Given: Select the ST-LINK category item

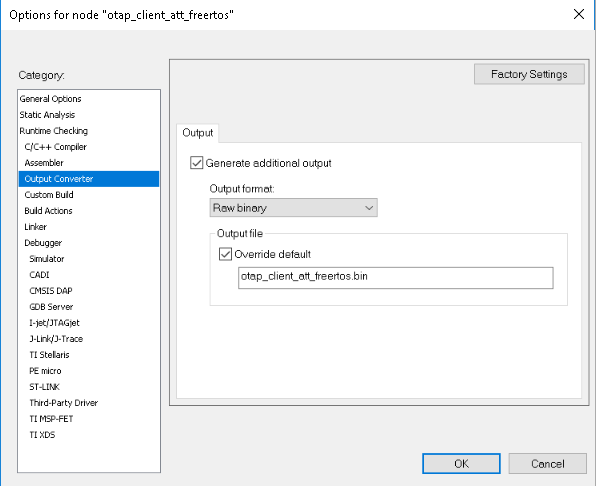Looking at the screenshot, I should [44, 387].
